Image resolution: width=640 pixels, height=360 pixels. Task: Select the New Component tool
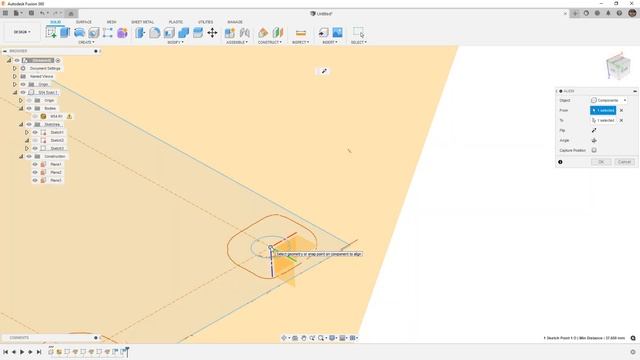click(230, 33)
